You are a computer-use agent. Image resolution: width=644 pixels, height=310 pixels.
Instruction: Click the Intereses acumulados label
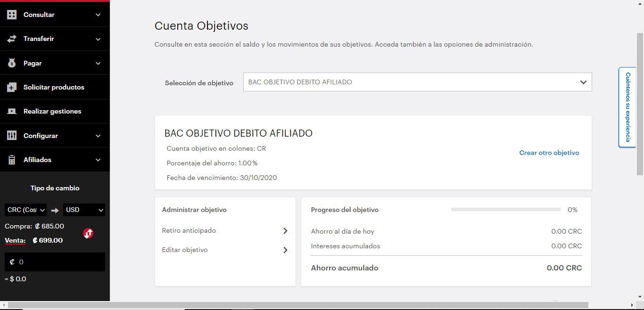click(346, 246)
